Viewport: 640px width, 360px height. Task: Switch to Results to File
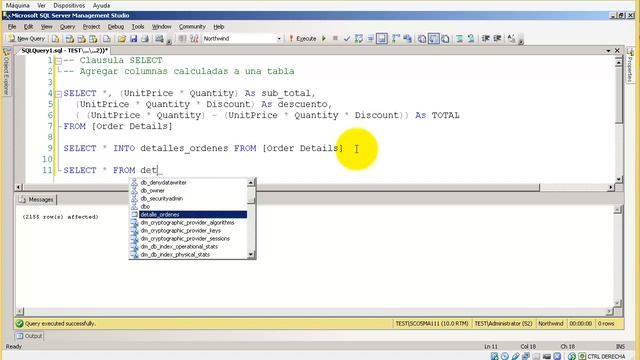coord(445,38)
